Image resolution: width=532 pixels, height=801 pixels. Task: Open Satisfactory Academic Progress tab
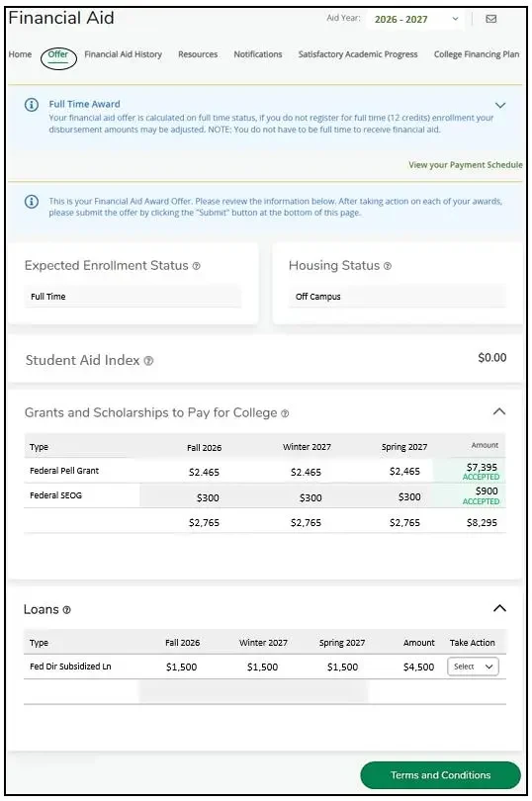(x=358, y=54)
